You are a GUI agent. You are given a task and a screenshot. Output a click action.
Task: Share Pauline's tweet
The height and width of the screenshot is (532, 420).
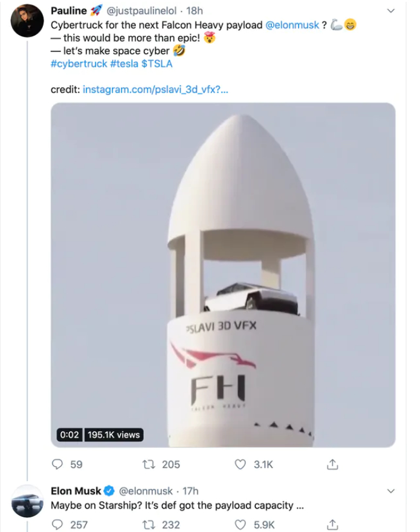pos(332,464)
